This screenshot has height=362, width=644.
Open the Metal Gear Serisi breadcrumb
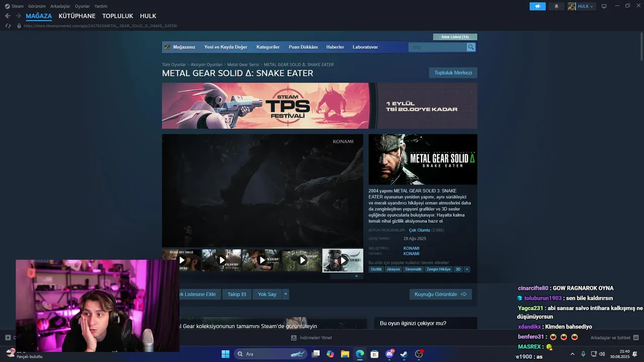tap(243, 65)
